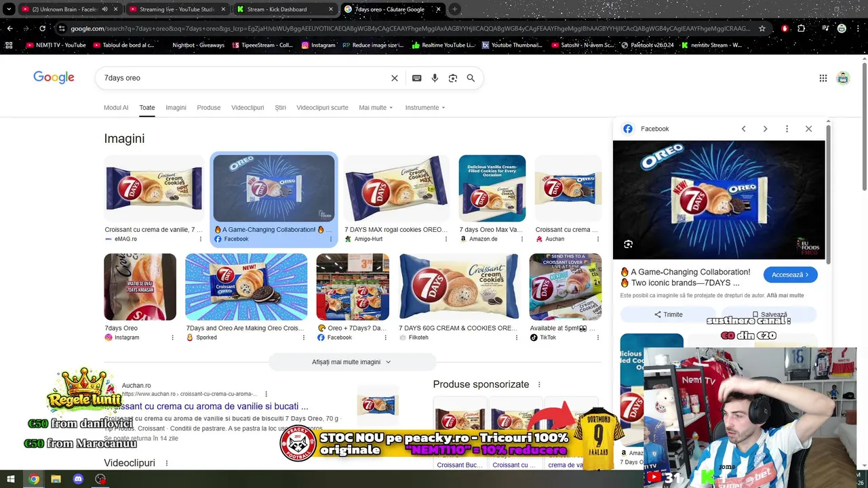Image resolution: width=868 pixels, height=488 pixels.
Task: Switch to Videoclipuri tab
Action: pyautogui.click(x=248, y=108)
